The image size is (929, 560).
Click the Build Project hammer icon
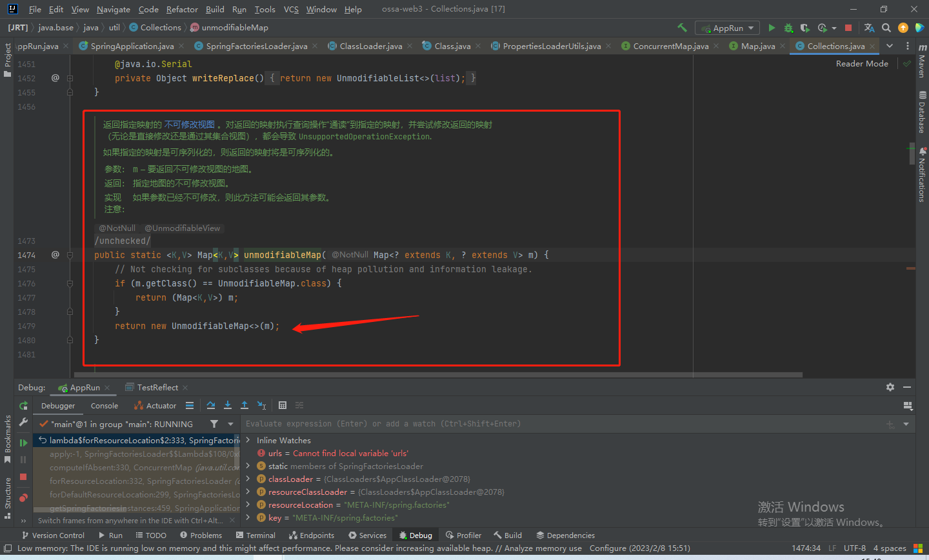682,28
